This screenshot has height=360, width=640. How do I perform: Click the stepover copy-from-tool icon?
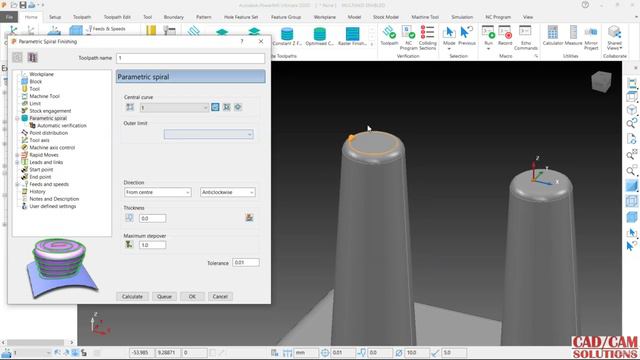click(129, 244)
